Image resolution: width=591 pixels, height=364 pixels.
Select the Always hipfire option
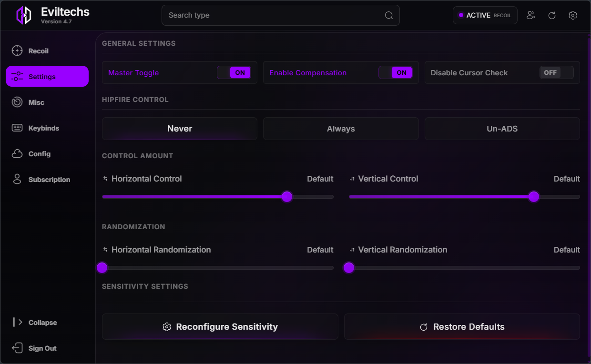point(341,129)
